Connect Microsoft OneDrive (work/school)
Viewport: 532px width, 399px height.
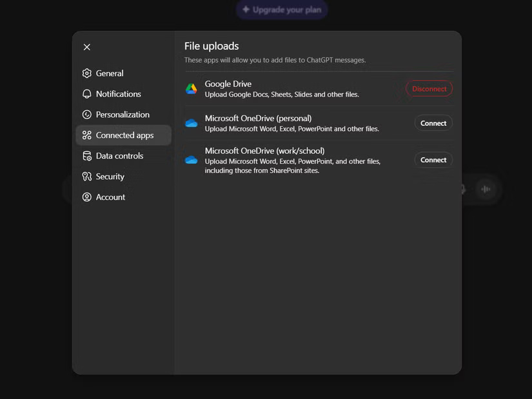(433, 159)
